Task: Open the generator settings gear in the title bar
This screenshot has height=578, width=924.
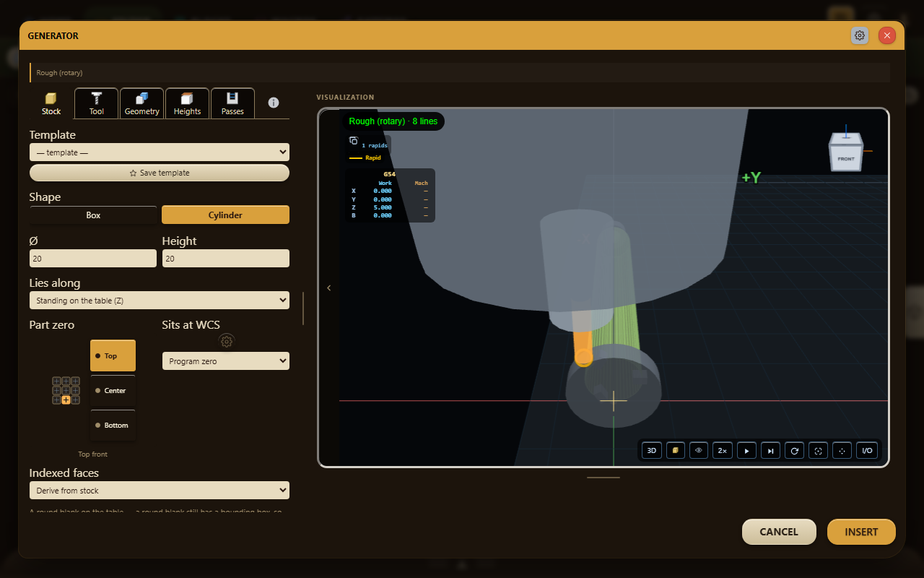Action: point(860,35)
